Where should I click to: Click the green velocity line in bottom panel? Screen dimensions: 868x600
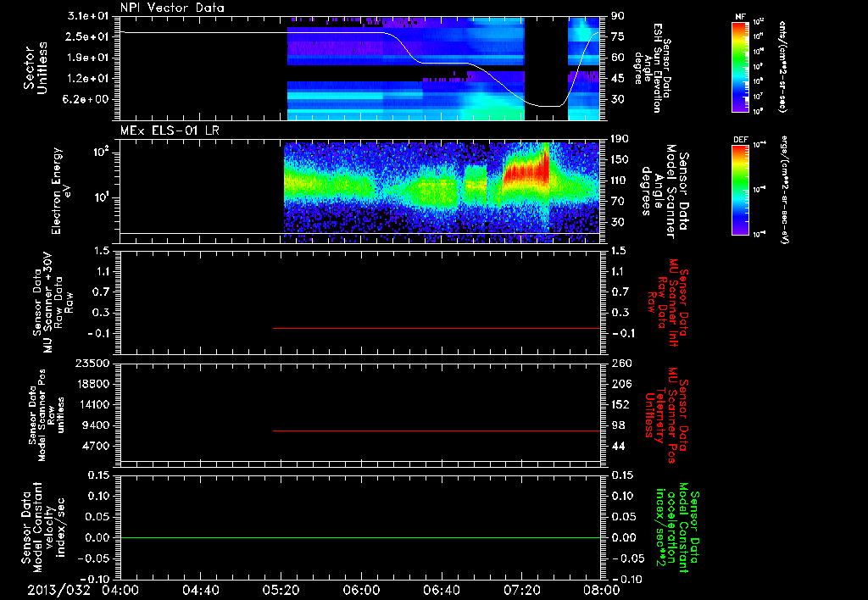[x=360, y=537]
